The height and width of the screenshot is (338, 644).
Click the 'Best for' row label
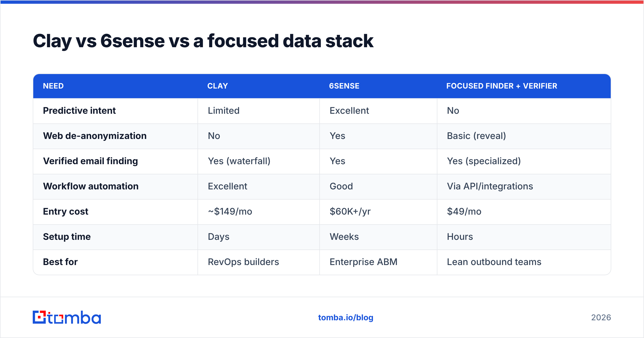coord(60,262)
